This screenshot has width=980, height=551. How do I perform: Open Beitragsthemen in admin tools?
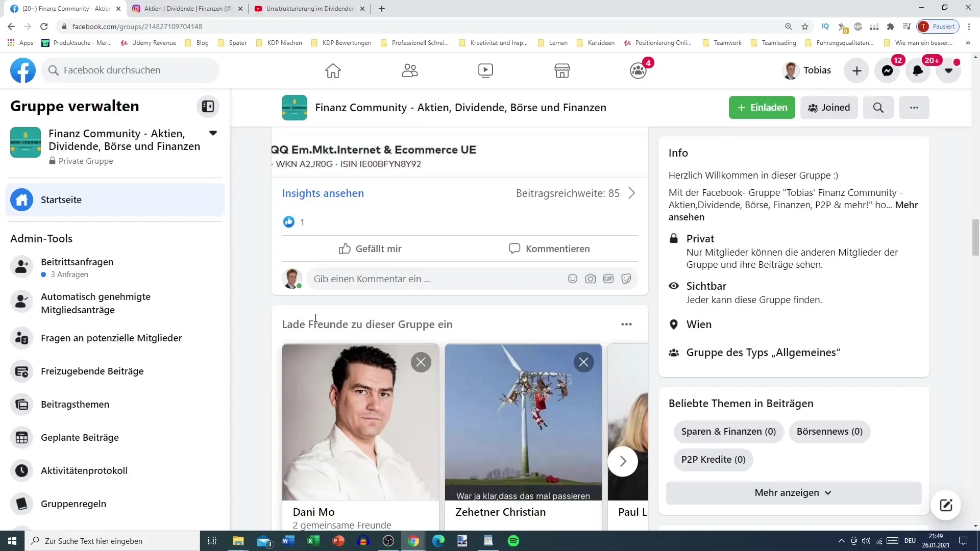click(115, 404)
